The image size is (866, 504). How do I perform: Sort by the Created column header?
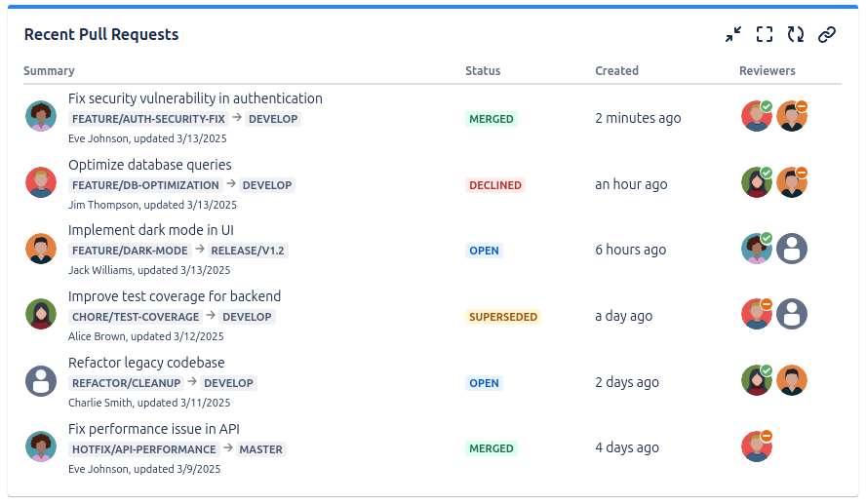coord(616,71)
